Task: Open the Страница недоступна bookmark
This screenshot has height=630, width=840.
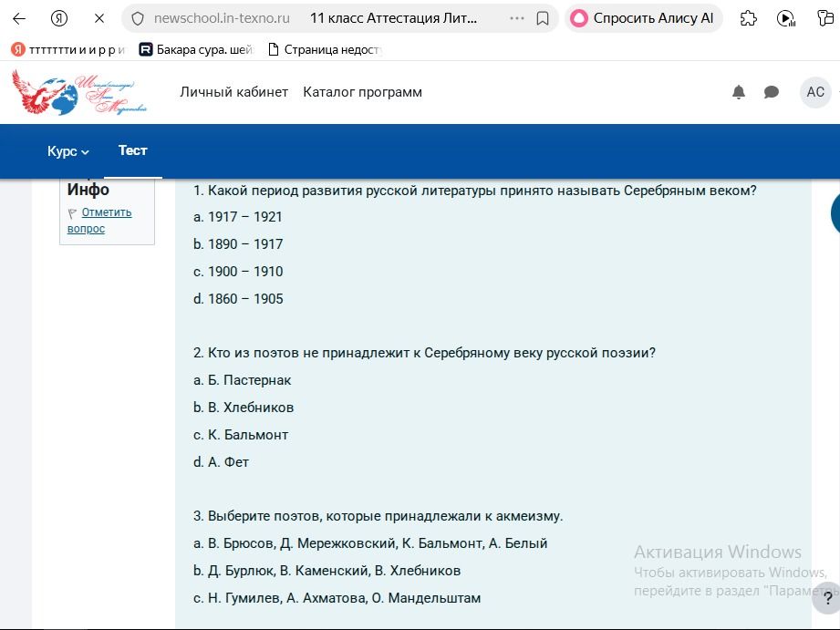Action: point(325,50)
